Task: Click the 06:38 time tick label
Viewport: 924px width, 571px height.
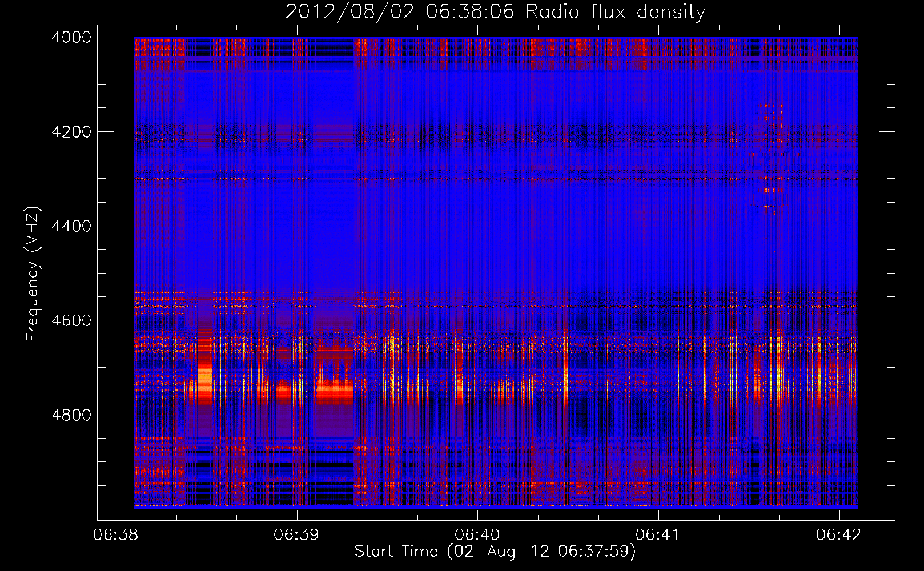Action: click(116, 535)
